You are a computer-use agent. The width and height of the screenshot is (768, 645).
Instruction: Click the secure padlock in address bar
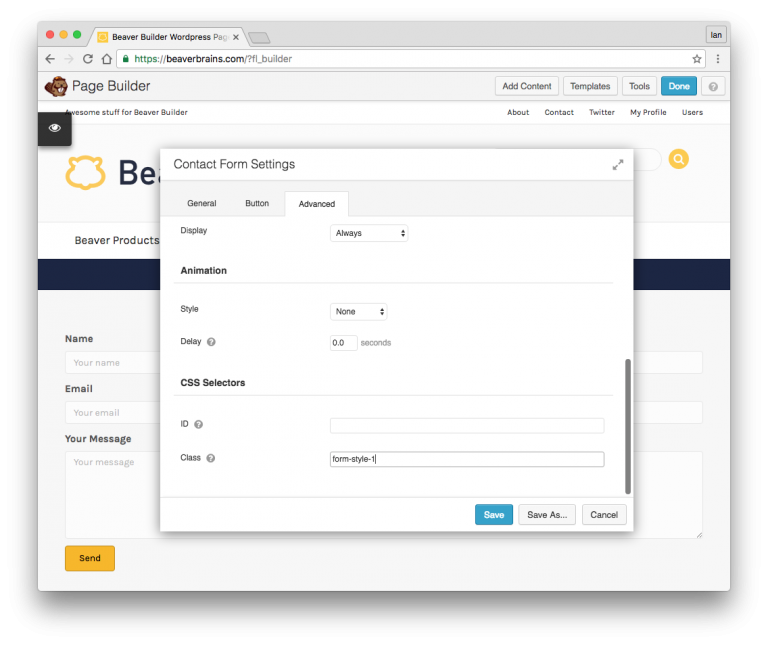(126, 59)
